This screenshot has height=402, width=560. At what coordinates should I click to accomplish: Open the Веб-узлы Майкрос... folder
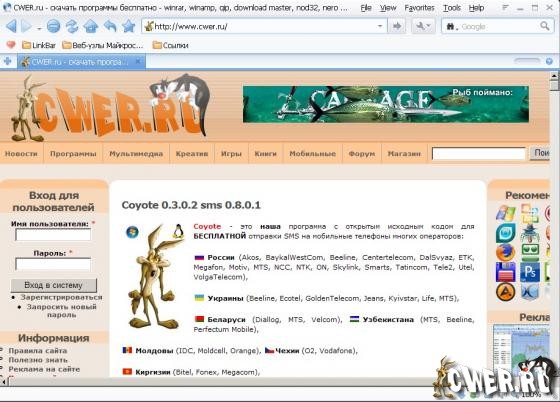point(103,45)
